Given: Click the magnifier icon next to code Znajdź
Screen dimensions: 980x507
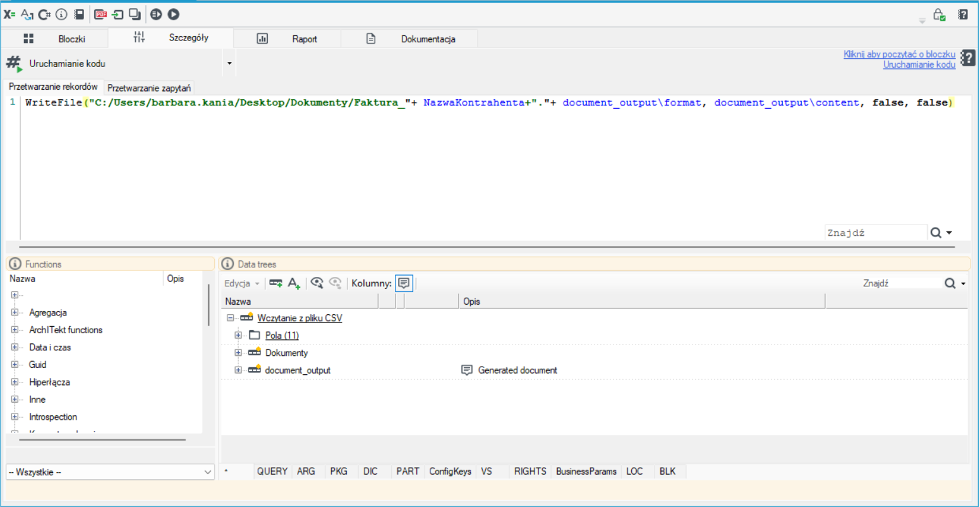Looking at the screenshot, I should (936, 233).
